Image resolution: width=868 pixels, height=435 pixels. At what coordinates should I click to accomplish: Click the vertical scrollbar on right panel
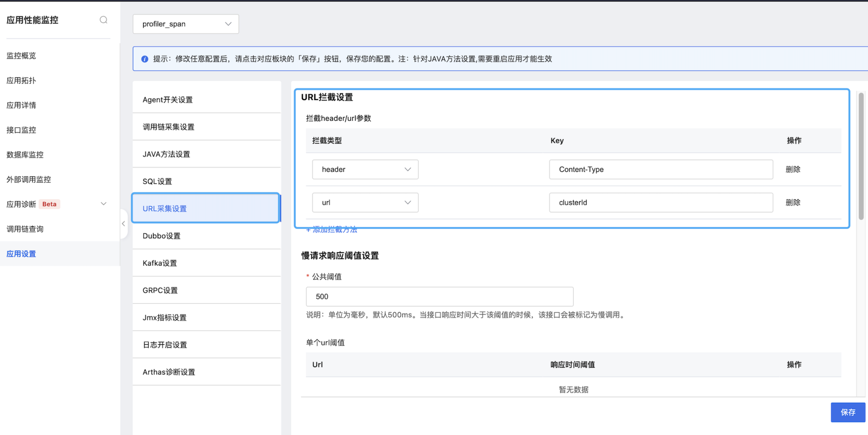tap(861, 156)
